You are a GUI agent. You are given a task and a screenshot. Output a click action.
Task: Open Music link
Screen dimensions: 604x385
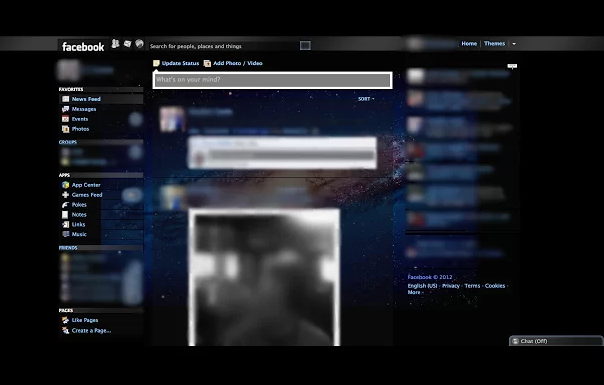(x=79, y=234)
